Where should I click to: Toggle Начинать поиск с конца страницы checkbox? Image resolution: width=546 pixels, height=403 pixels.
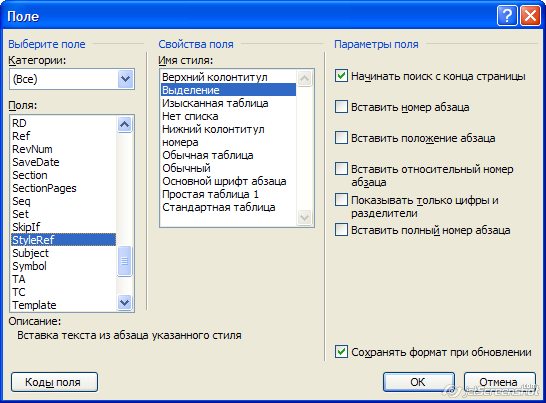pos(341,76)
